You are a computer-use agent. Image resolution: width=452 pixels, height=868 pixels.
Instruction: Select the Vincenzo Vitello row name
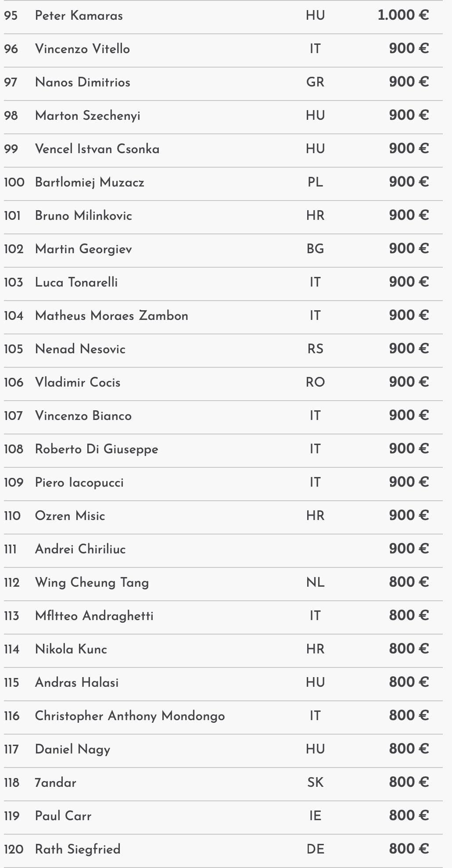83,49
